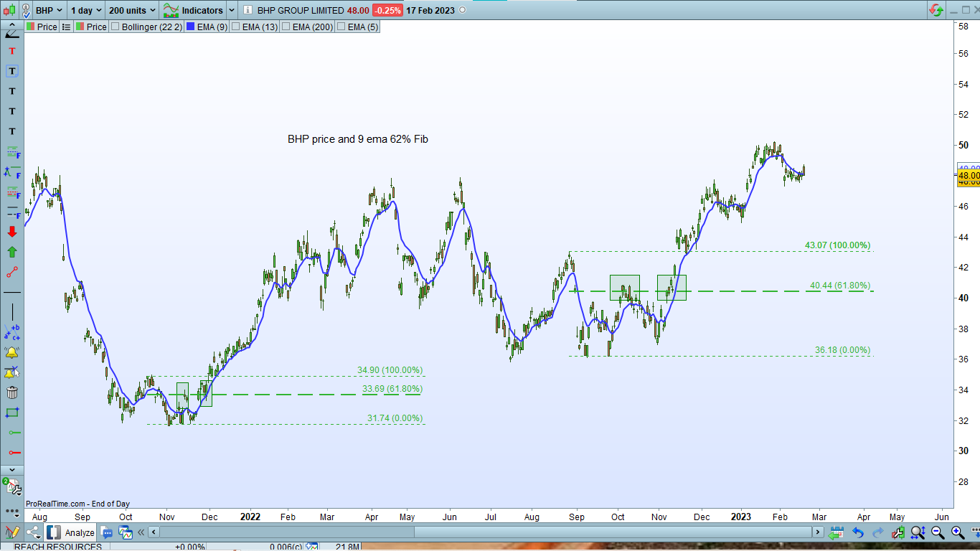980x551 pixels.
Task: Open the list icon between Price labels
Action: pyautogui.click(x=66, y=27)
